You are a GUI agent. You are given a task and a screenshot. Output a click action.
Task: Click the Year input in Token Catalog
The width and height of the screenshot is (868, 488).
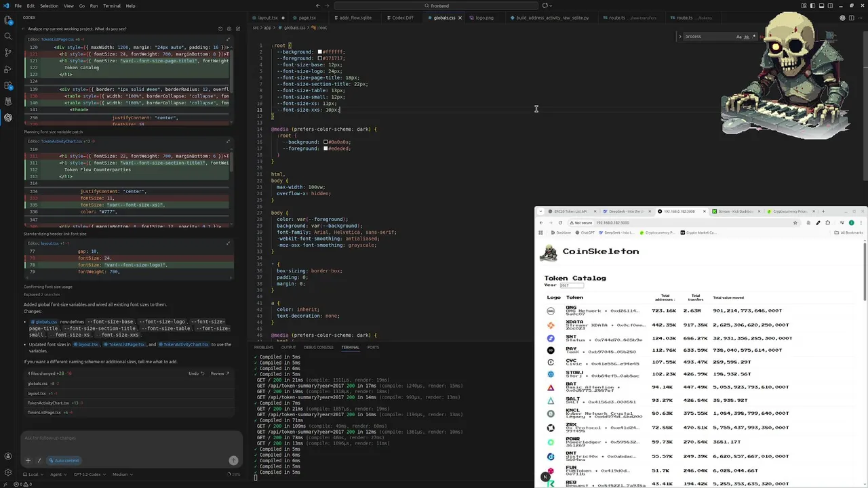coord(574,285)
